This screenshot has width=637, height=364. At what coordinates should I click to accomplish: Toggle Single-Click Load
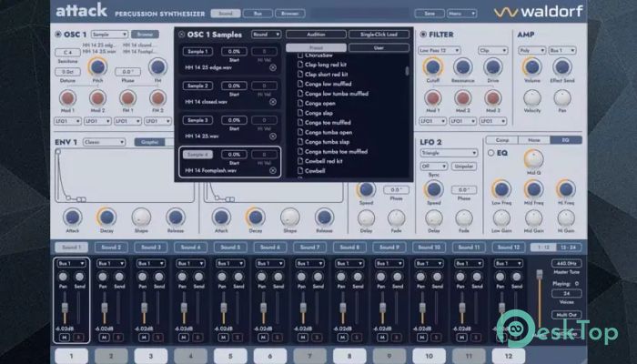379,35
